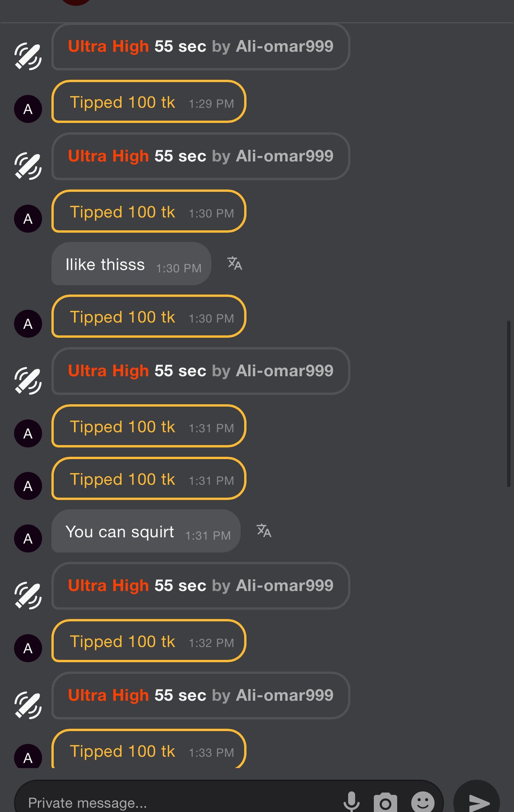Click the Tipped 100 tk 1:32 PM bubble
The height and width of the screenshot is (812, 514).
click(x=149, y=641)
